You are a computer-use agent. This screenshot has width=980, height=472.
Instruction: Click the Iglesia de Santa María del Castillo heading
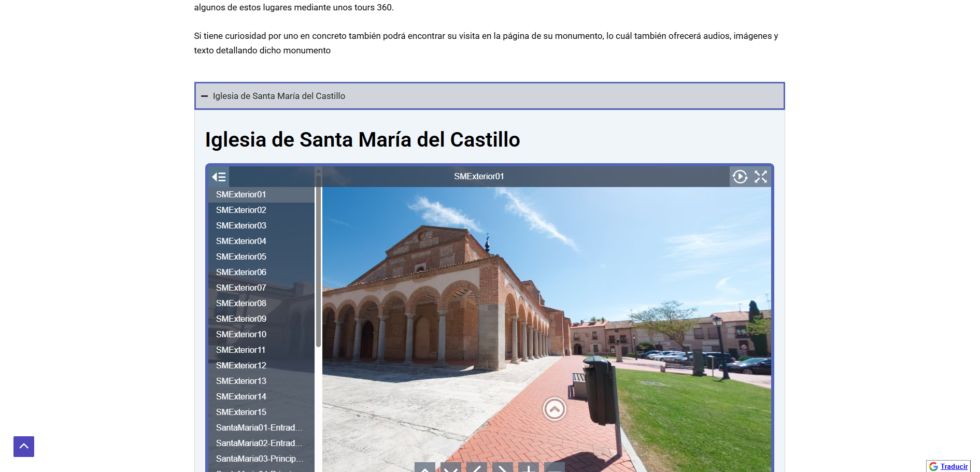(362, 140)
